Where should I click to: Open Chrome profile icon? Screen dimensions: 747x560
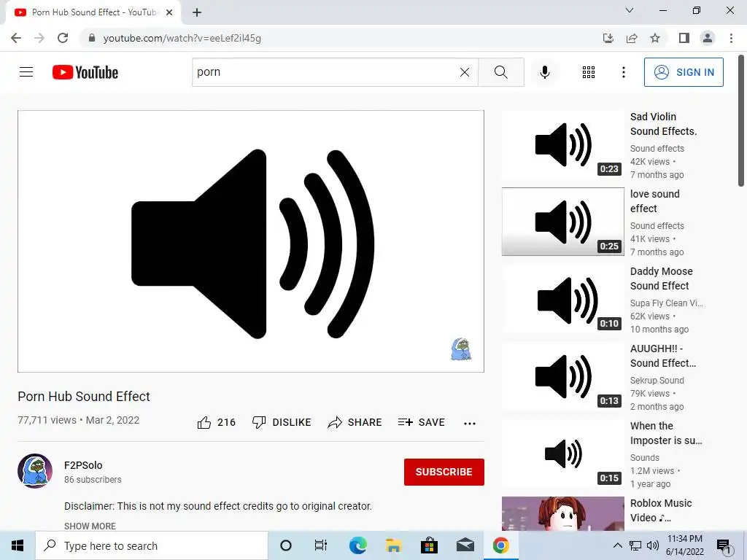point(708,38)
